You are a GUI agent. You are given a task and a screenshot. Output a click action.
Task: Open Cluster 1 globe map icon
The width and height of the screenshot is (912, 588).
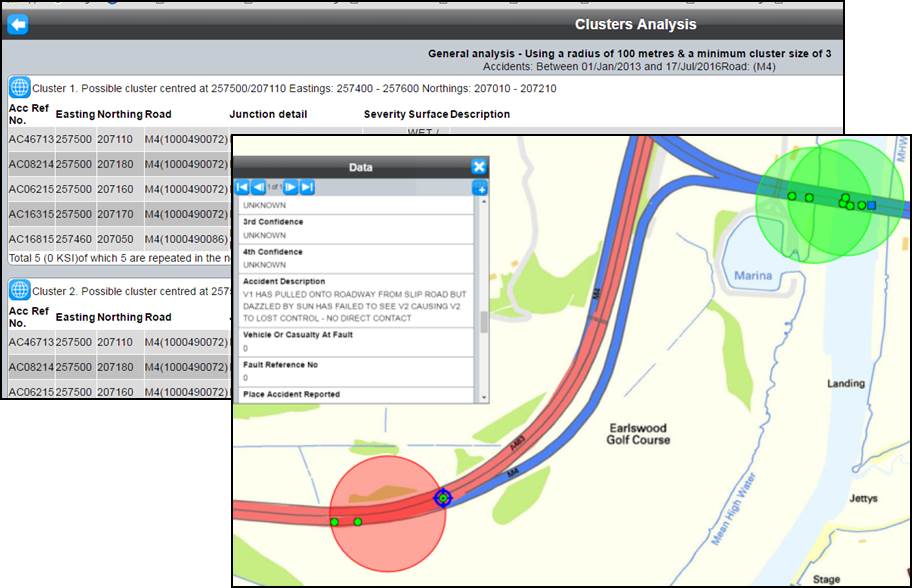19,88
